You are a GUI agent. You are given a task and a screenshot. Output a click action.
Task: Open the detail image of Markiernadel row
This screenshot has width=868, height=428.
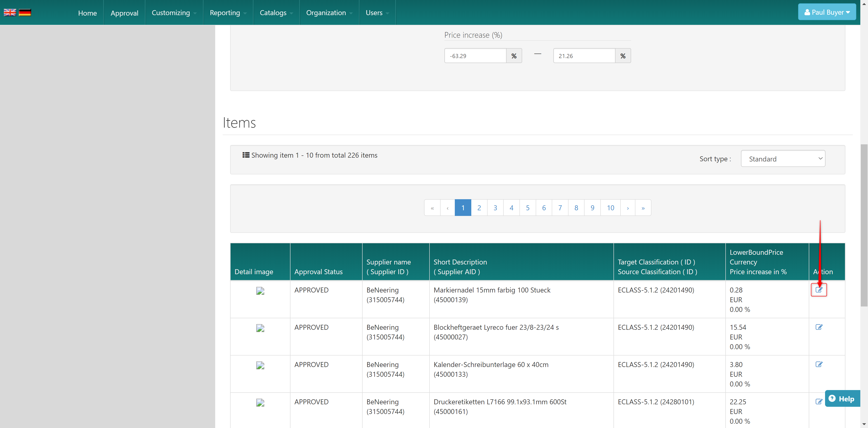click(260, 291)
